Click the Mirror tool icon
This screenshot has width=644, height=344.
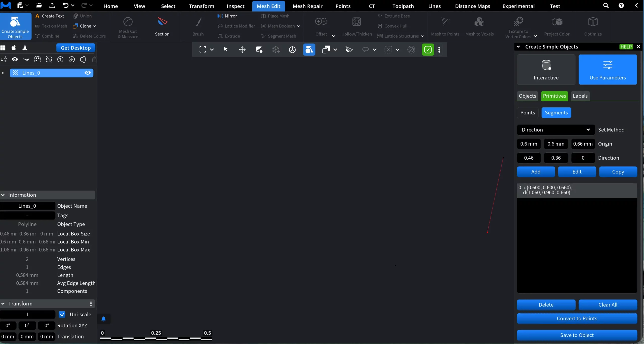point(220,16)
